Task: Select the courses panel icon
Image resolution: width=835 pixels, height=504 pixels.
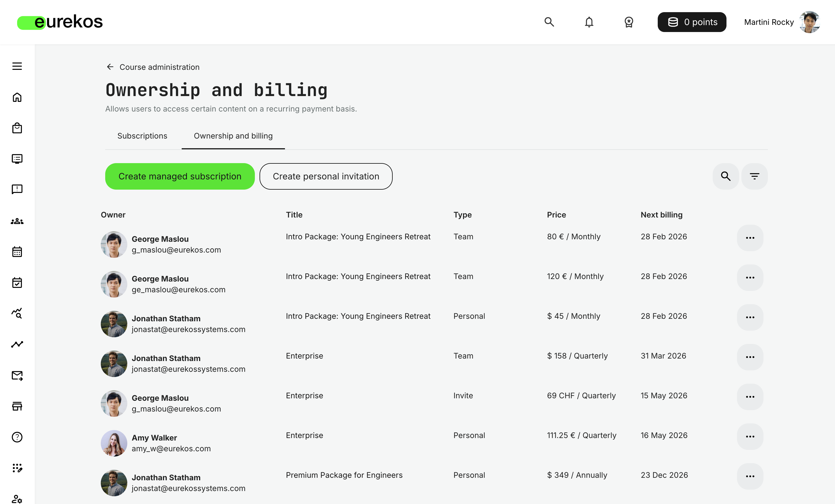Action: click(x=17, y=158)
